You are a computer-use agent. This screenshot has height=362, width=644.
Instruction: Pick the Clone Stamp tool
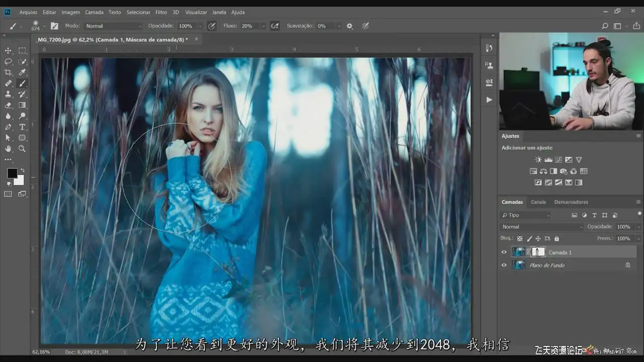coord(9,94)
